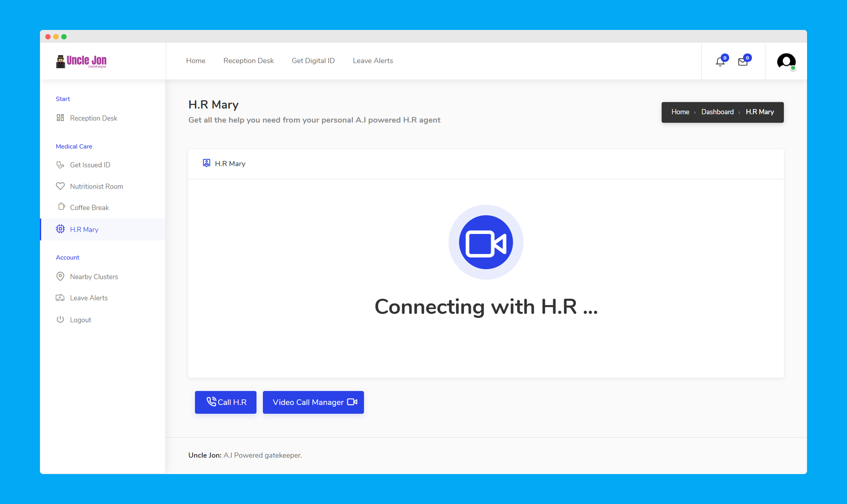Select Get Digital ID in top navigation
Viewport: 847px width, 504px height.
tap(313, 61)
